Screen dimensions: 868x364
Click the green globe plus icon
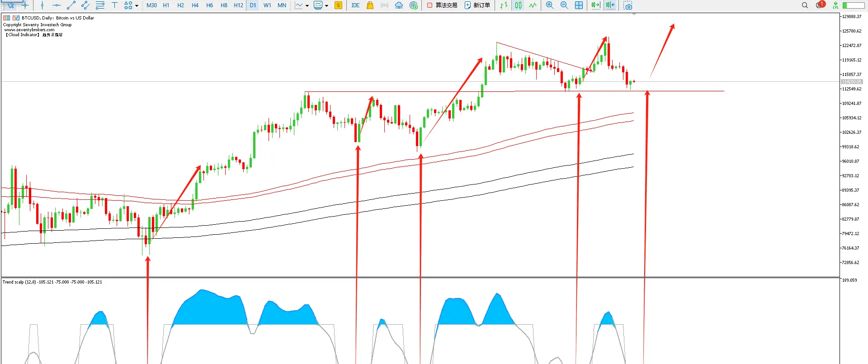413,5
